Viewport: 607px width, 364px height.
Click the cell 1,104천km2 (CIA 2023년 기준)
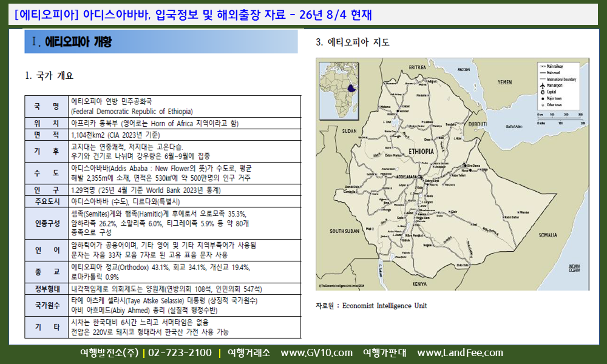click(185, 135)
